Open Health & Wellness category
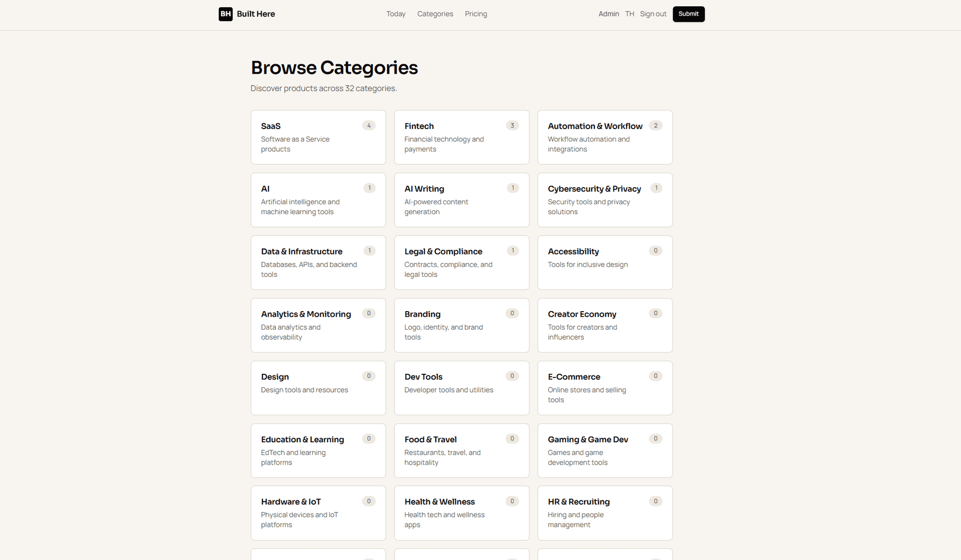This screenshot has height=560, width=961. [x=462, y=513]
